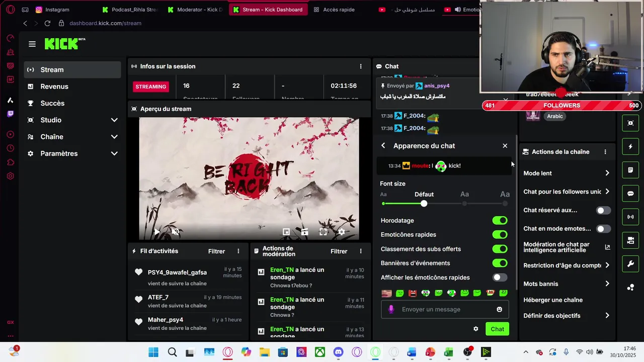Open Twitch in the Opera sidebar
644x362 pixels.
click(10, 114)
